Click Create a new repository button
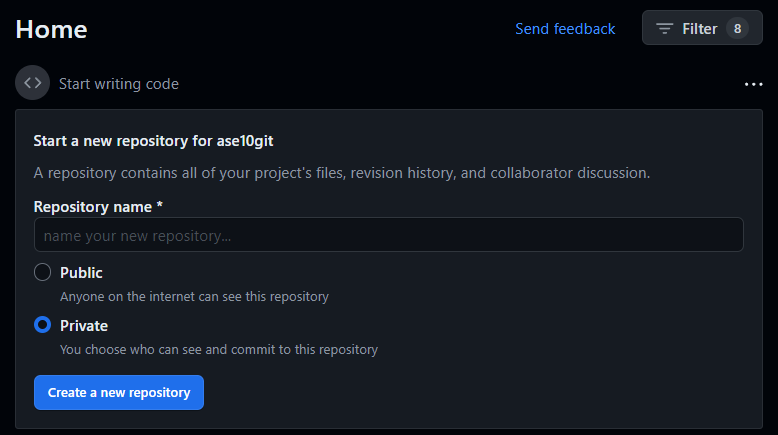The width and height of the screenshot is (778, 435). pos(119,392)
